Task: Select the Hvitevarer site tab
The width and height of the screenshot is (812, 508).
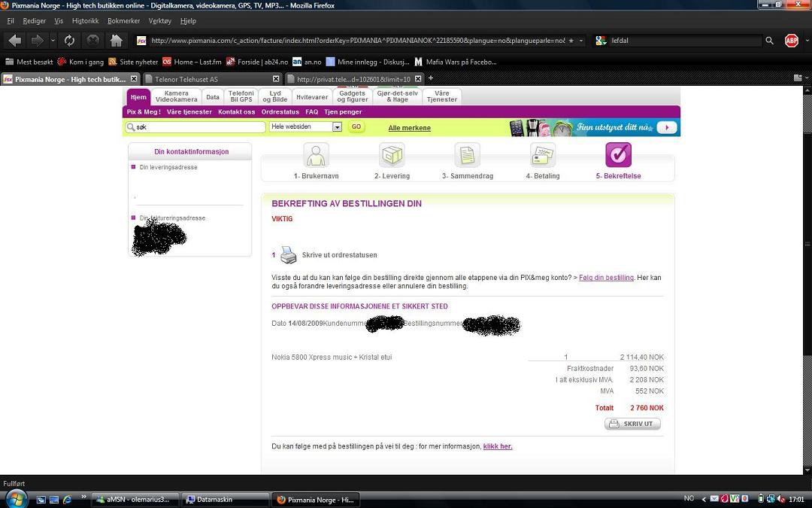Action: tap(312, 97)
